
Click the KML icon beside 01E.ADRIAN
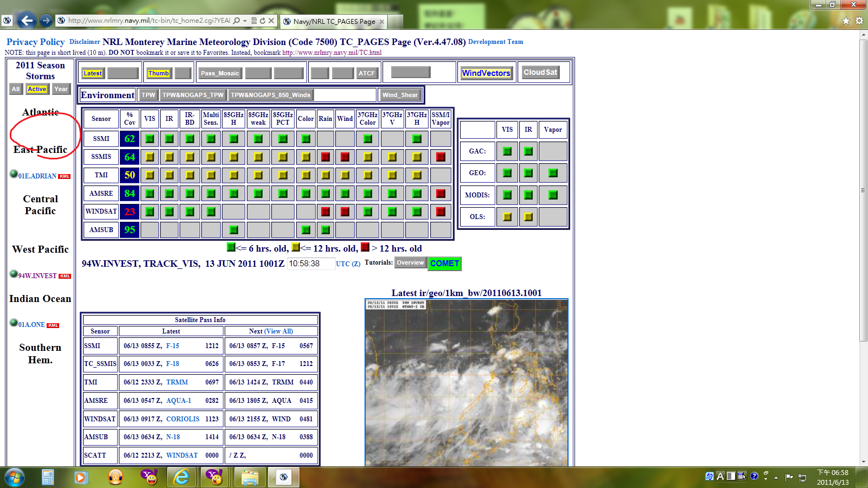65,176
